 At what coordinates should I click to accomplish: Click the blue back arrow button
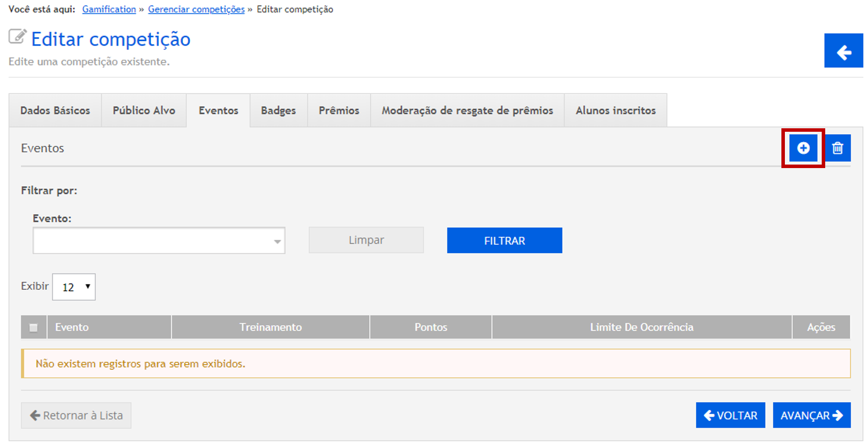(x=843, y=51)
